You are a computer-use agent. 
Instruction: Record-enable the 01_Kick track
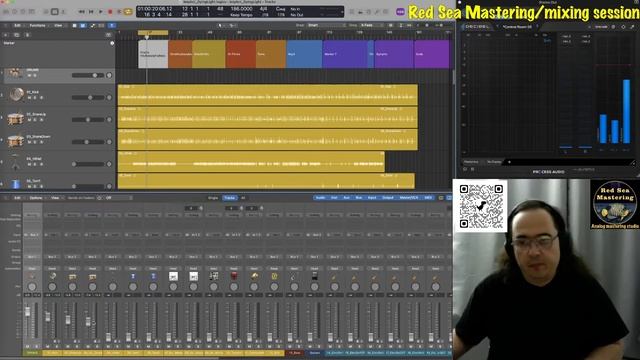tap(41, 98)
